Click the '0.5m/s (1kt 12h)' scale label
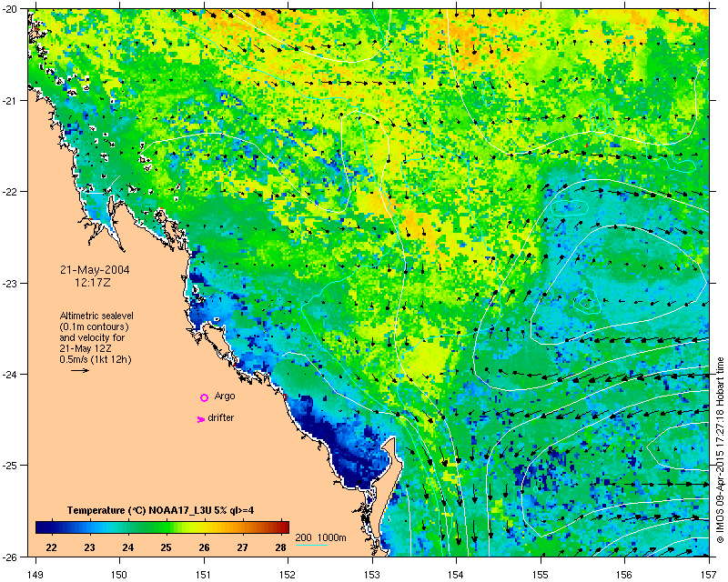Screen dimensions: 728x582 tap(96, 359)
